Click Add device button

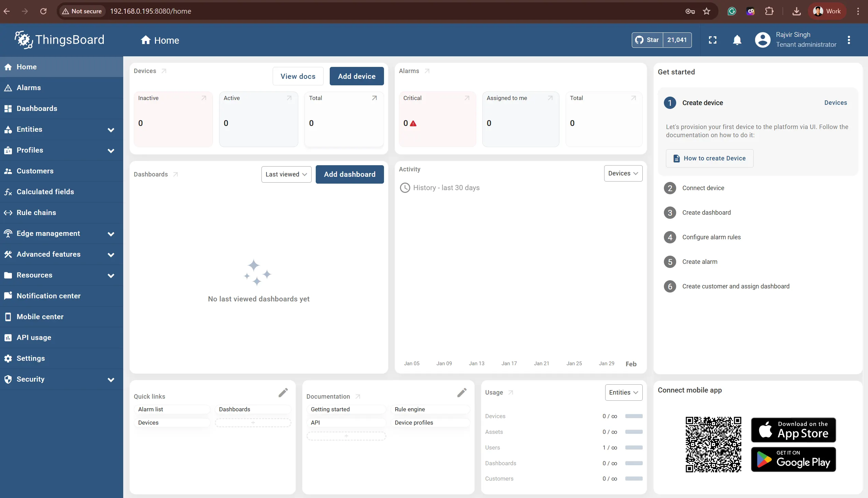356,76
